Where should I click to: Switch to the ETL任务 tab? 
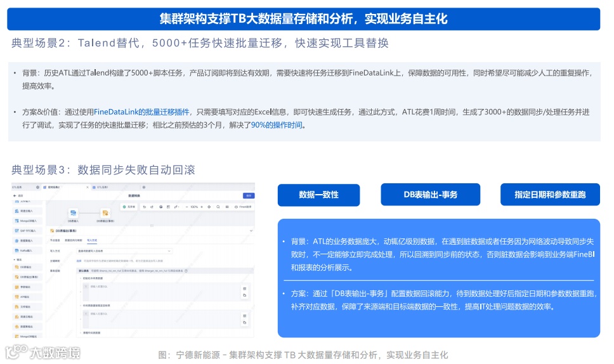pos(17,187)
